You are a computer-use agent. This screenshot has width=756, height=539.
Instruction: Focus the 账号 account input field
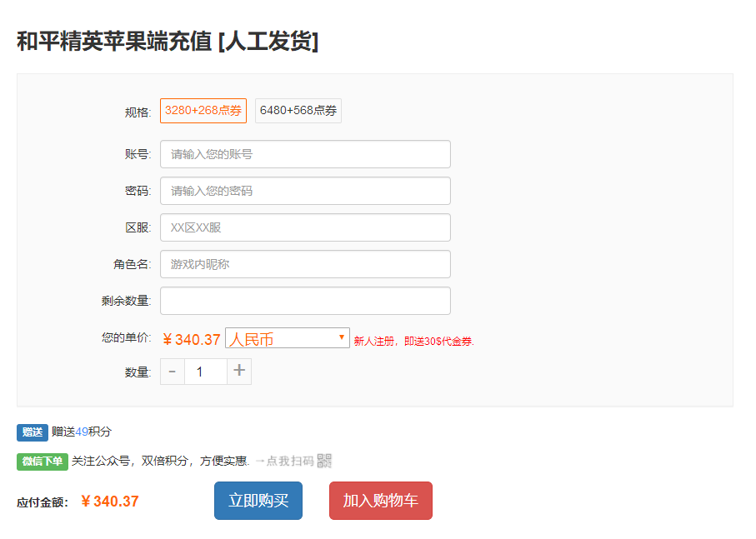(305, 154)
